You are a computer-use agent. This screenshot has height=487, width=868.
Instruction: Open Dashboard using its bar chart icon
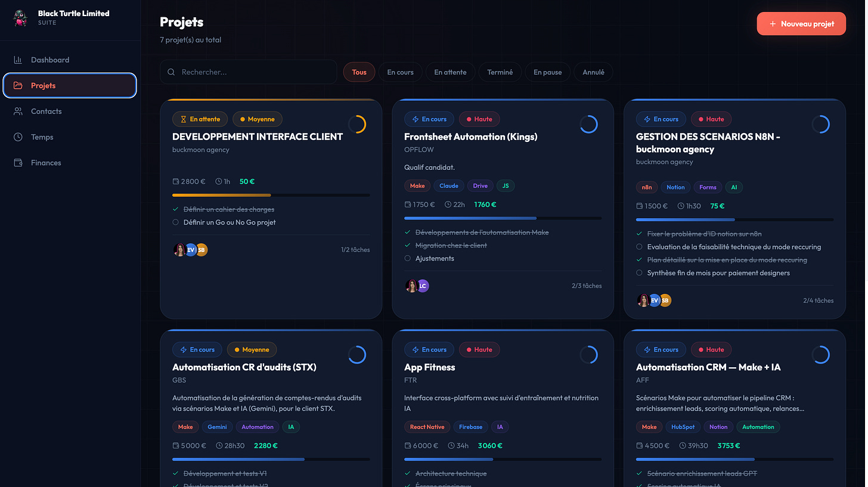pyautogui.click(x=18, y=60)
